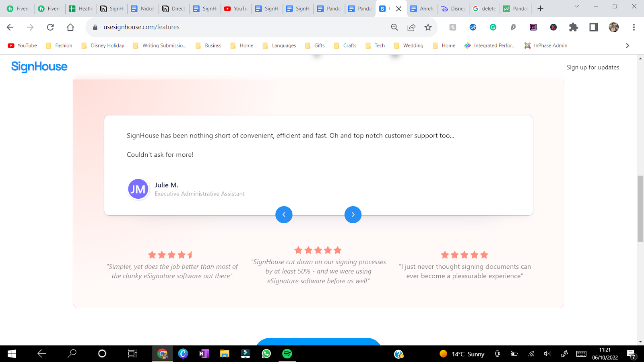Open Chrome's three-dot menu
644x362 pixels.
click(634, 27)
